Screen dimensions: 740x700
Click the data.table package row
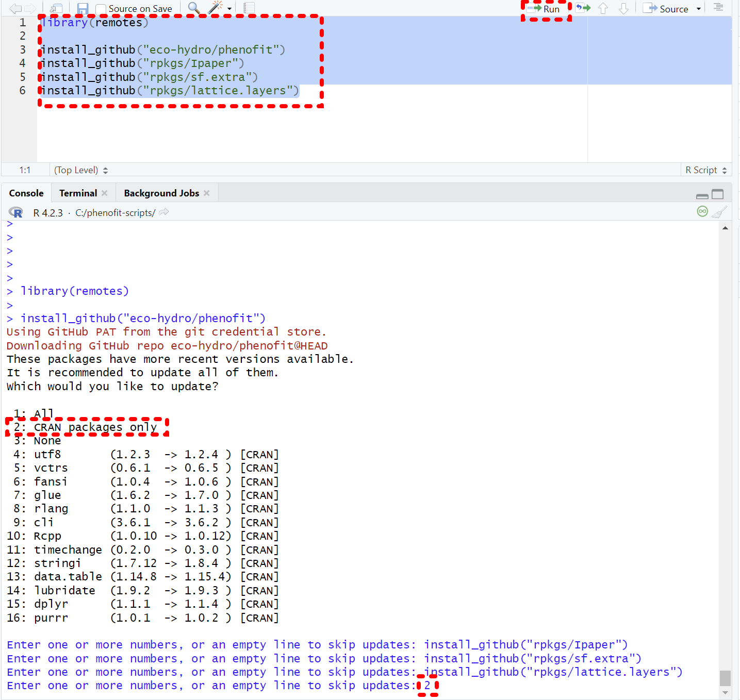(x=143, y=577)
